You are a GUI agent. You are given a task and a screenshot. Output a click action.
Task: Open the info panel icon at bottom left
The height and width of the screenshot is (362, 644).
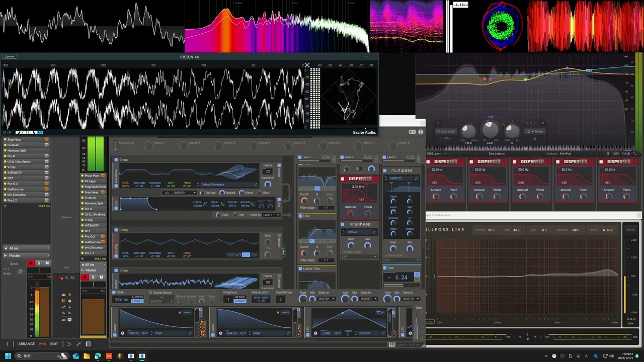pos(8,344)
